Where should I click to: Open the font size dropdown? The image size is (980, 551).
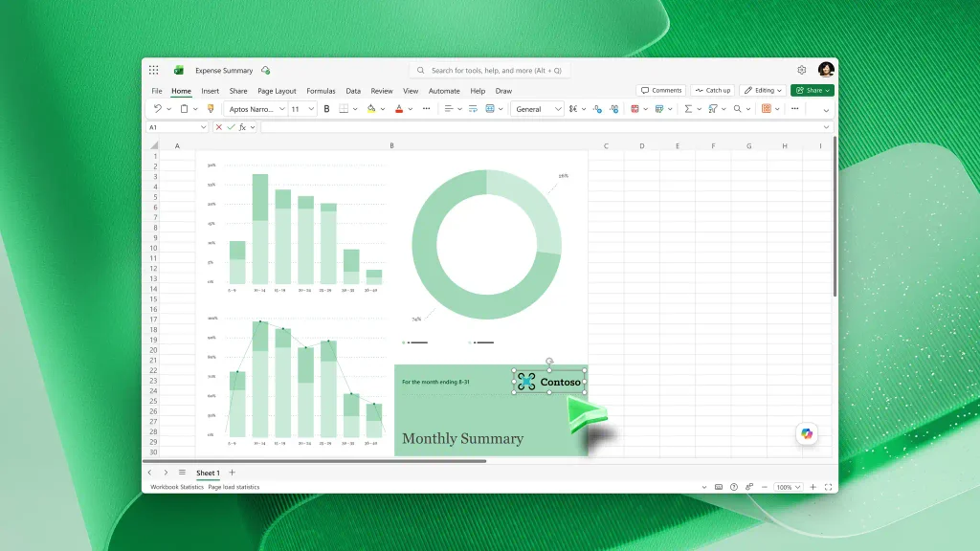point(311,109)
